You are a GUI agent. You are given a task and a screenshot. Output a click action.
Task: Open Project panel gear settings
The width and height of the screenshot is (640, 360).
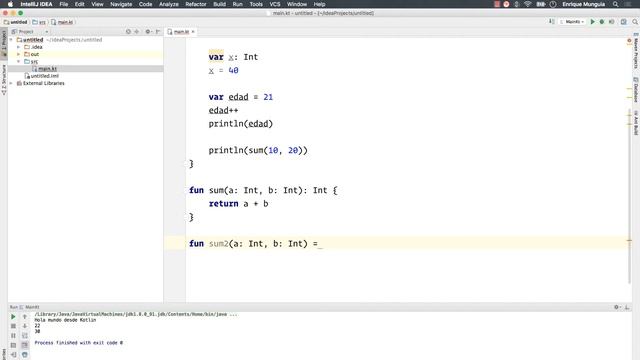click(x=148, y=31)
